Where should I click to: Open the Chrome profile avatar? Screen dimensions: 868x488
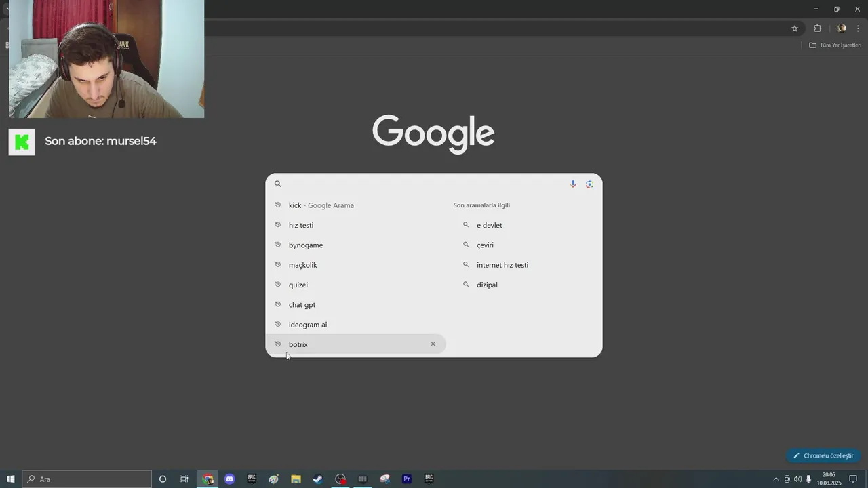pos(842,28)
